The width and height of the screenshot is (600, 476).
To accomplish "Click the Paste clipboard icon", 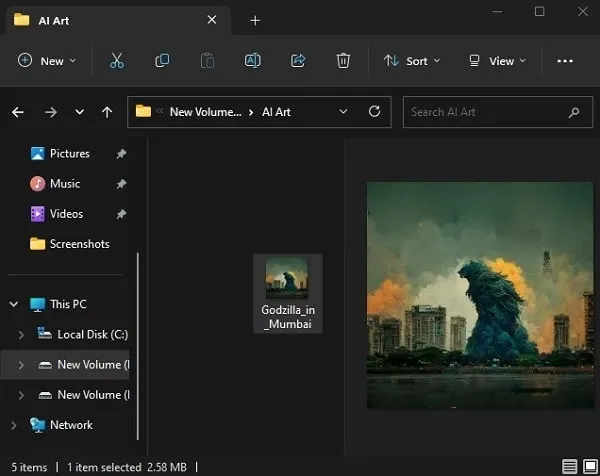I will point(207,60).
